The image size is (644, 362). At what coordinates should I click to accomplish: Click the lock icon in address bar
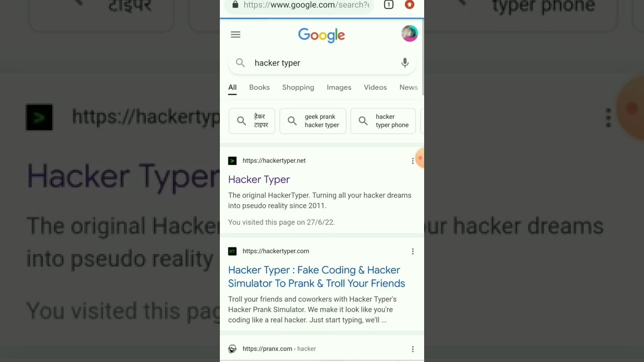235,5
